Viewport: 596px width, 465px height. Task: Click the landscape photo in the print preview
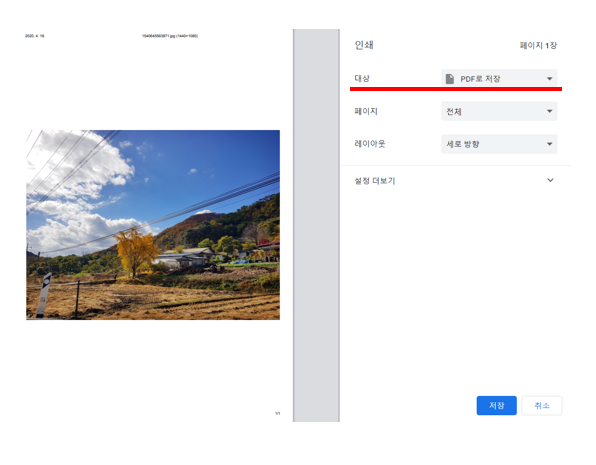(153, 225)
